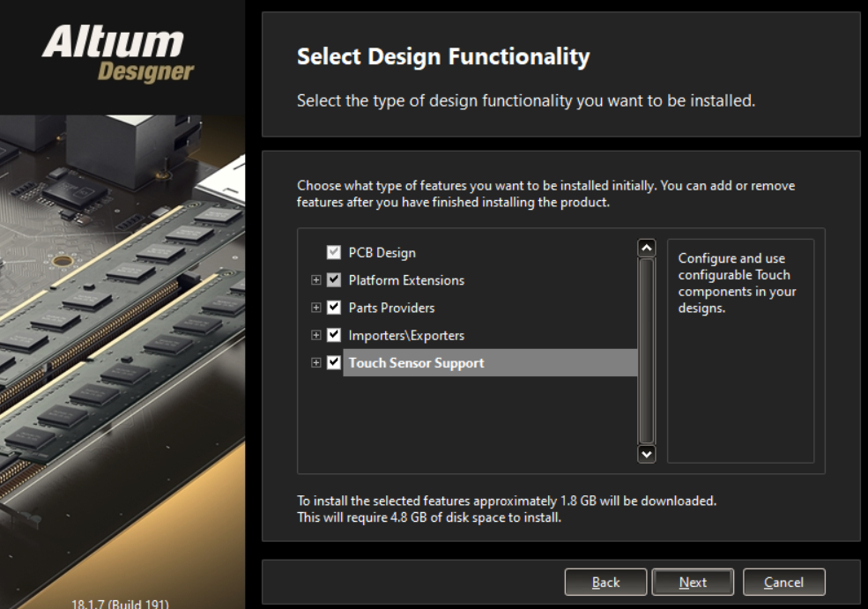Expand the Importers\Exporters tree node

(x=316, y=335)
